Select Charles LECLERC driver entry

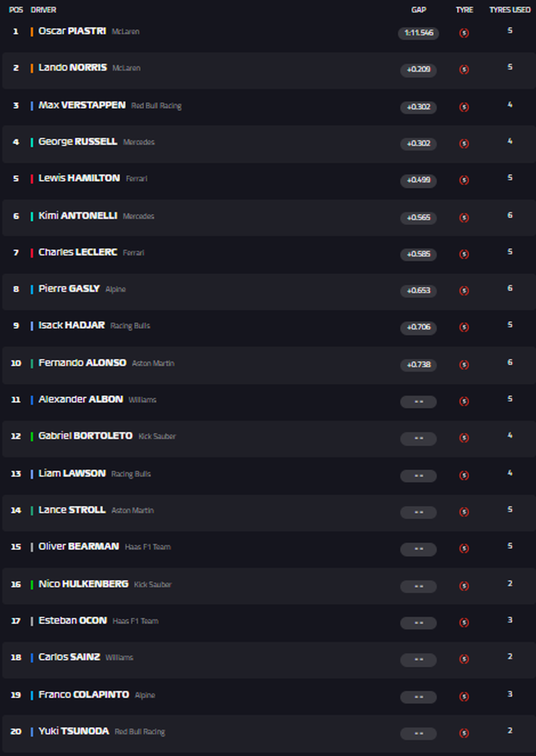point(78,252)
